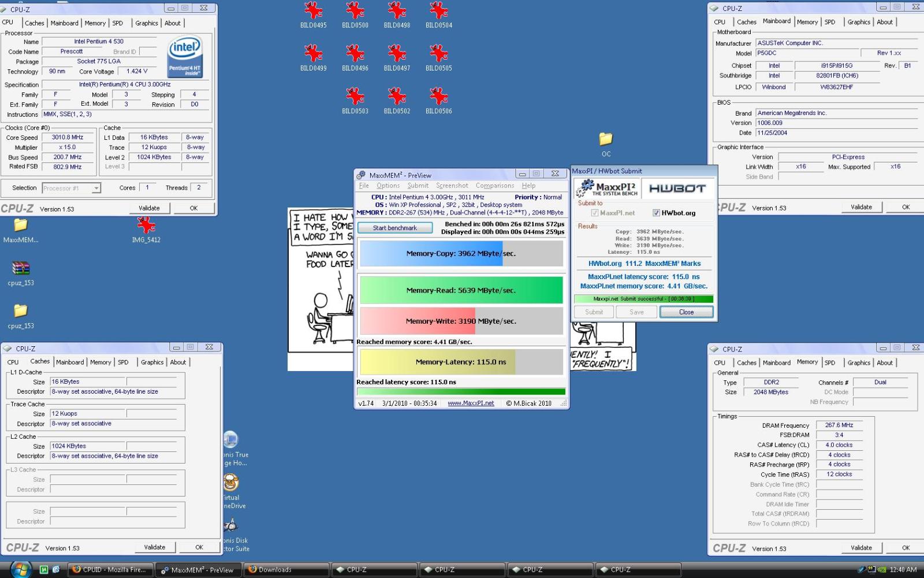
Task: Open the BILD0506 desktop icon
Action: point(439,101)
